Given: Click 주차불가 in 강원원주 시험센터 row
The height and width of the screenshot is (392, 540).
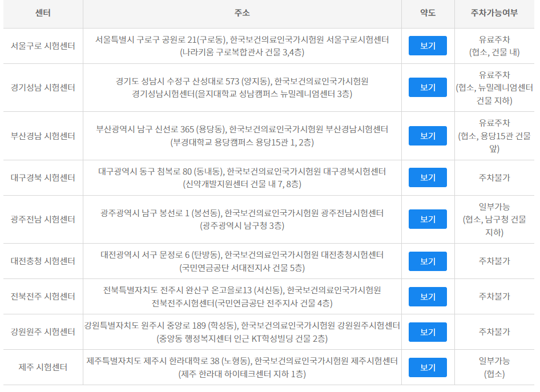Looking at the screenshot, I should (x=494, y=332).
